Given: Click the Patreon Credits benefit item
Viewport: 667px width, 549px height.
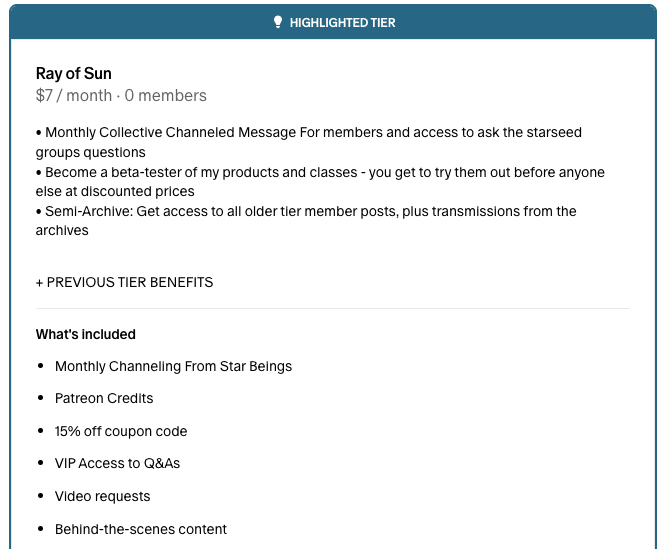Looking at the screenshot, I should point(104,398).
